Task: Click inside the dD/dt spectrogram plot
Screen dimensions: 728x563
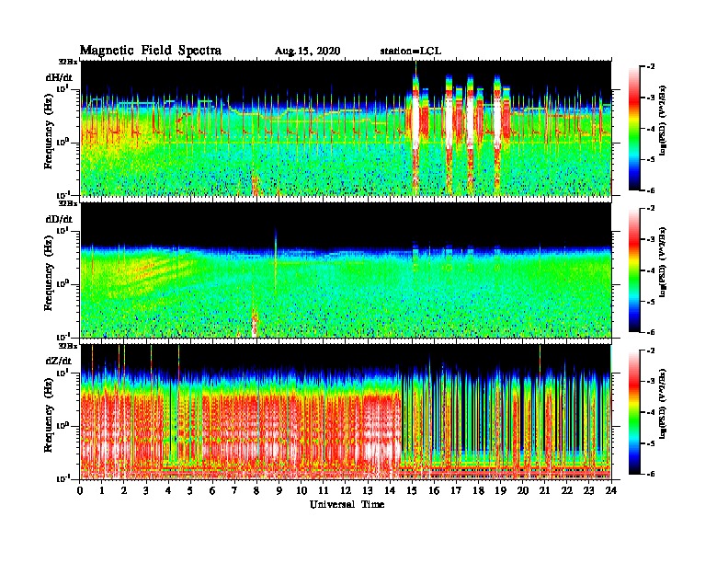Action: (346, 270)
